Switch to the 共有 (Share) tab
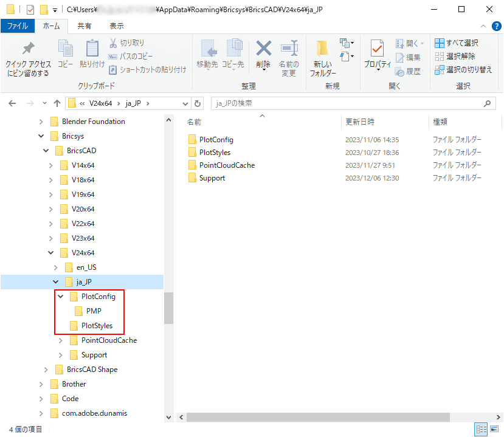Image resolution: width=504 pixels, height=437 pixels. click(85, 26)
